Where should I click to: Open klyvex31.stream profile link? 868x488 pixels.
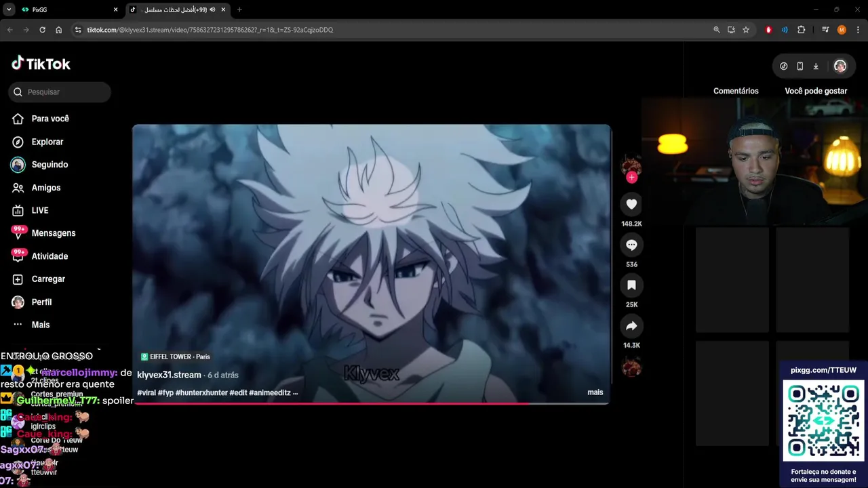pos(169,375)
